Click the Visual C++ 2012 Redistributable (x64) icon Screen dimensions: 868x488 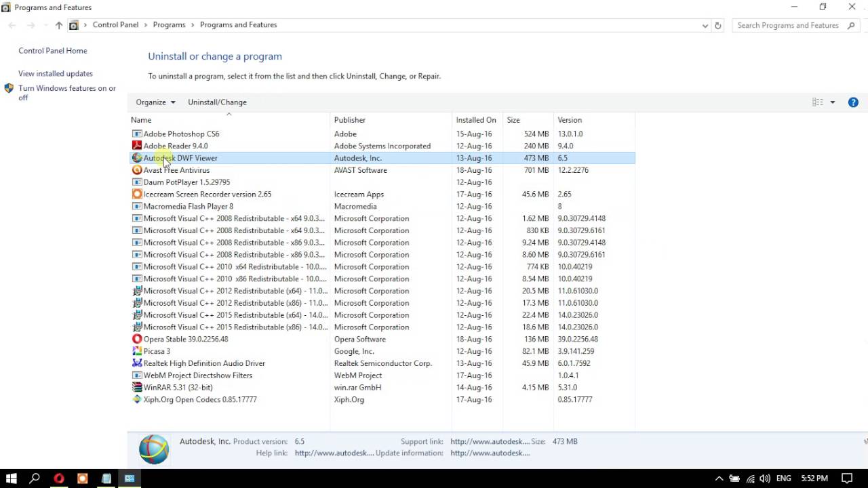click(x=137, y=291)
